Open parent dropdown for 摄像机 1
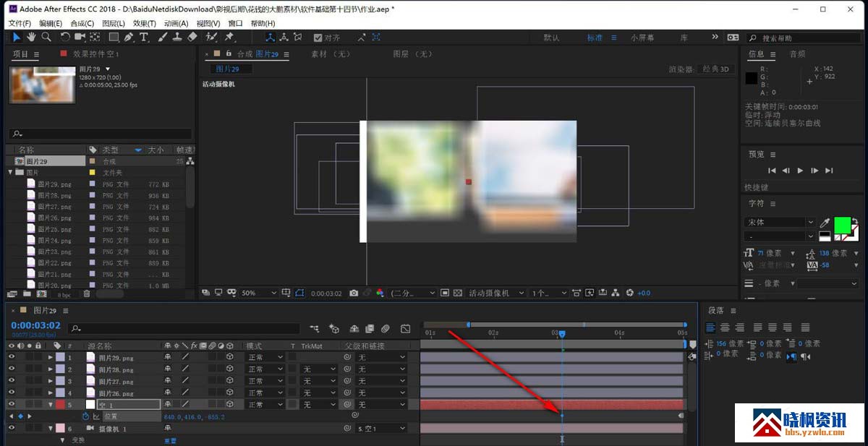The height and width of the screenshot is (446, 868). point(382,429)
